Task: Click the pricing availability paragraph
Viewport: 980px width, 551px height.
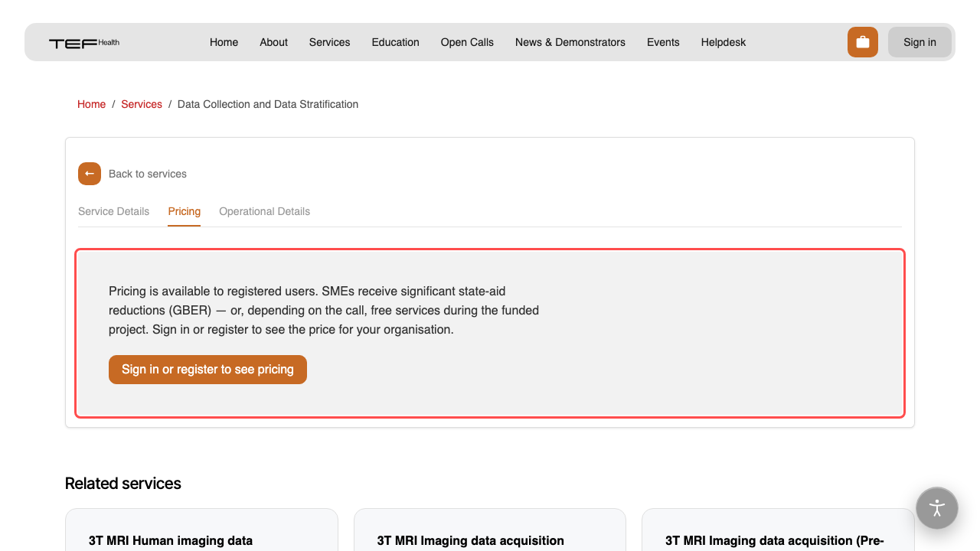Action: (x=324, y=311)
